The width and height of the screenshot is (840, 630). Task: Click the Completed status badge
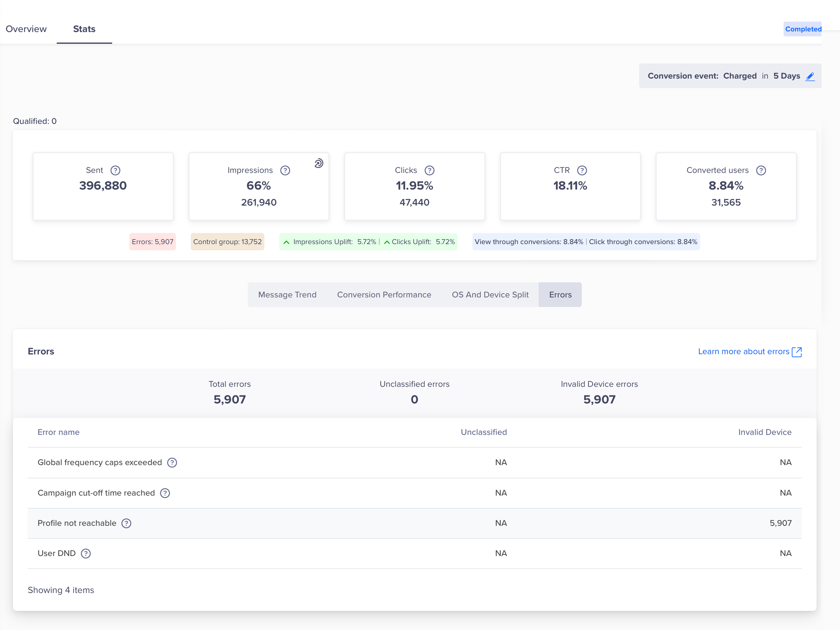coord(802,28)
